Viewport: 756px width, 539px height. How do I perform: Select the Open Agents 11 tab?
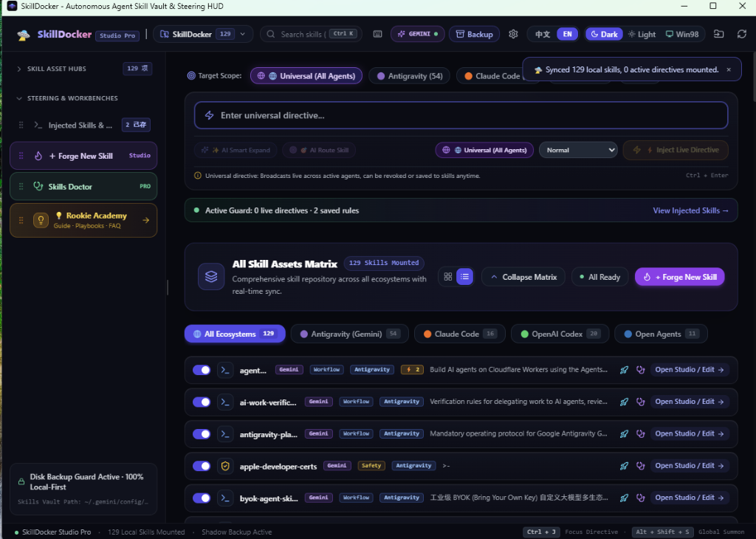click(661, 334)
